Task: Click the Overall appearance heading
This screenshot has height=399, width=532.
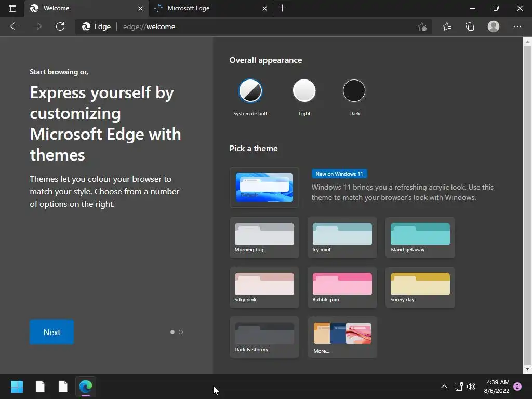Action: click(x=265, y=60)
